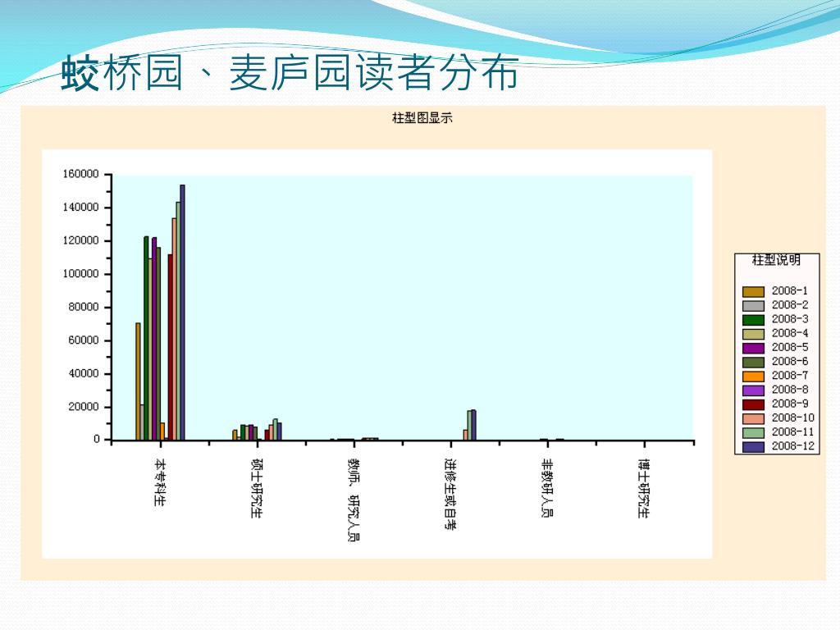Screen dimensions: 840x630
Task: Click the 2008-3 green legend swatch
Action: pyautogui.click(x=753, y=320)
